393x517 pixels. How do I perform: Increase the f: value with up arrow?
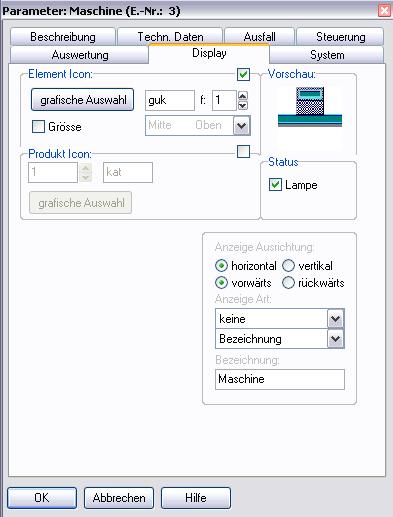[x=243, y=96]
